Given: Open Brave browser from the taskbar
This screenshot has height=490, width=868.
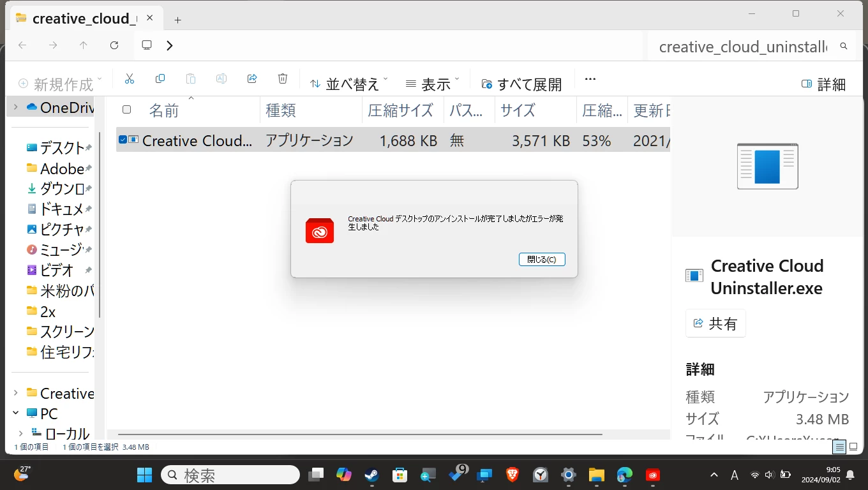Looking at the screenshot, I should (513, 475).
